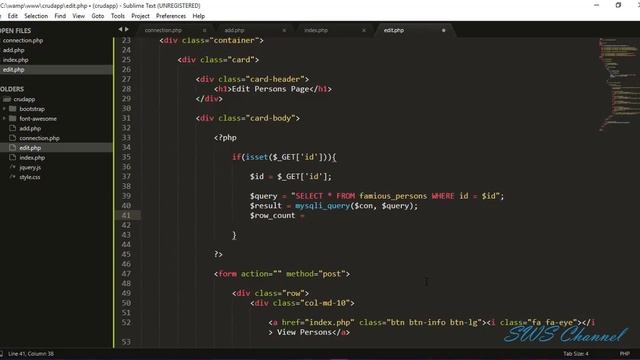Screen dimensions: 640x360
Task: Select the bootstrap folder
Action: [32, 109]
